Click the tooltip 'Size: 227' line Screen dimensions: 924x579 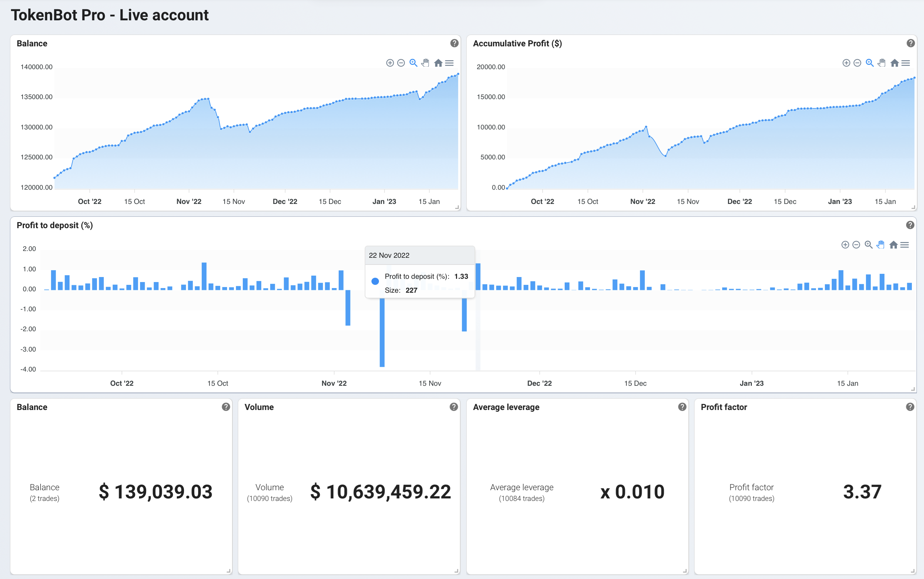tap(401, 290)
